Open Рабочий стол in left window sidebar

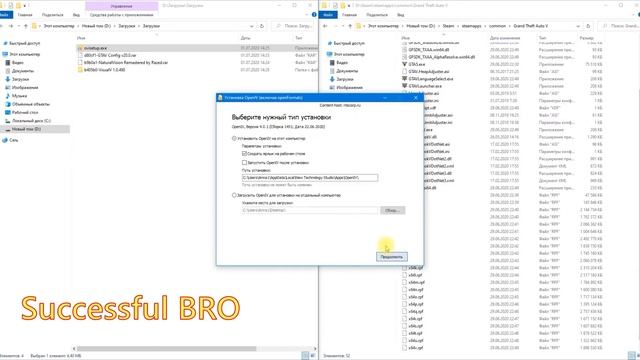point(24,112)
